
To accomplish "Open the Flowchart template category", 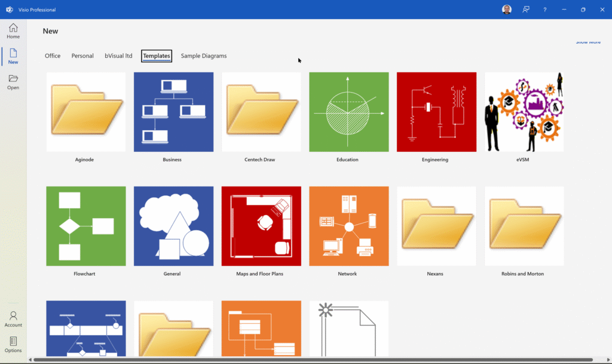I will click(x=86, y=226).
